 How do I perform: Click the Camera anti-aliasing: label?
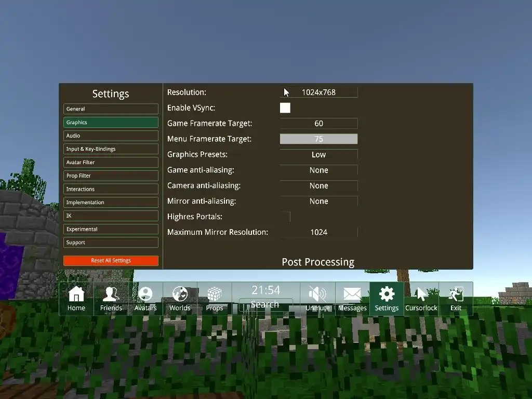(x=204, y=186)
